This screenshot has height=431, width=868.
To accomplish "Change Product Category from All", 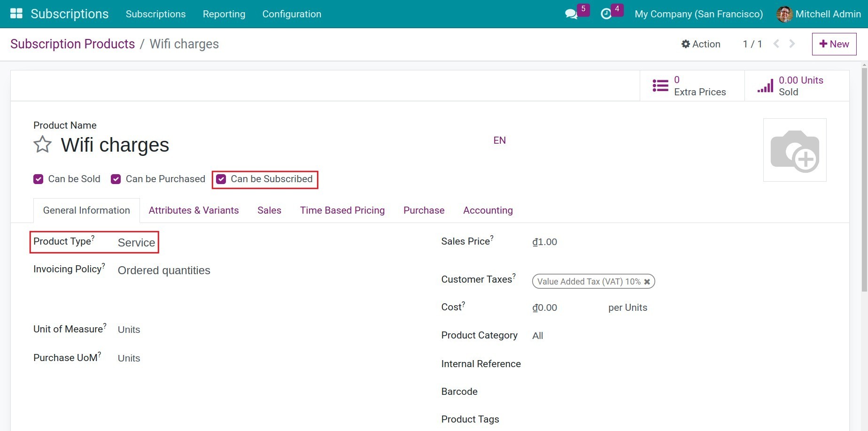I will (x=537, y=335).
